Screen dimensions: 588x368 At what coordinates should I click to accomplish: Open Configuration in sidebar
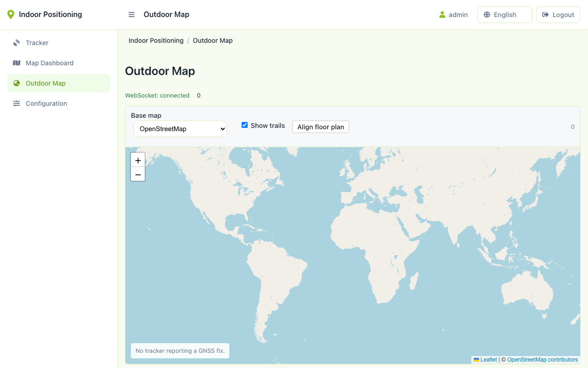tap(59, 103)
